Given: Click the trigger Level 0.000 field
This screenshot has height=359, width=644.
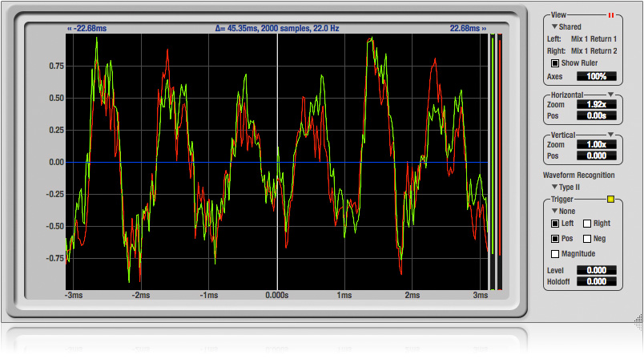Looking at the screenshot, I should point(597,270).
